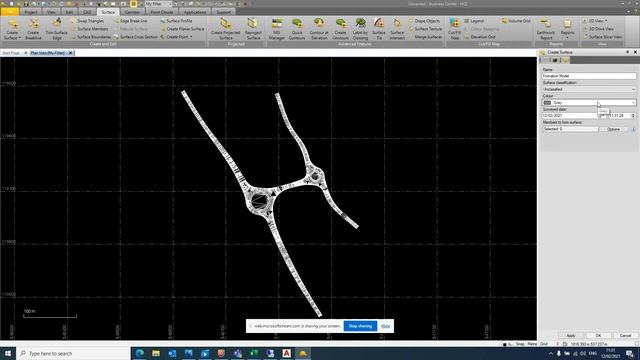
Task: Click the Volume Grid command
Action: tap(516, 21)
